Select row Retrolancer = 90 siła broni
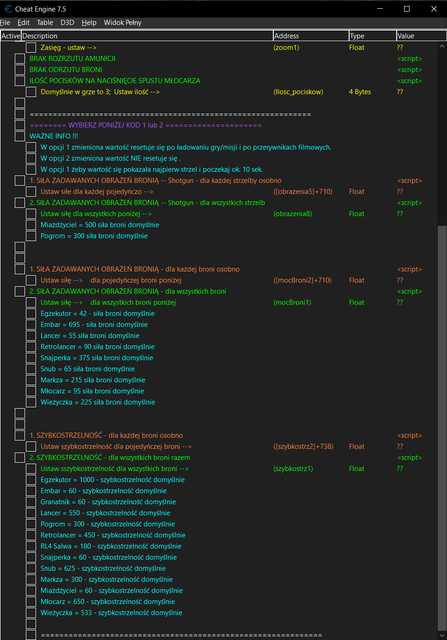The height and width of the screenshot is (640, 447). pyautogui.click(x=97, y=347)
